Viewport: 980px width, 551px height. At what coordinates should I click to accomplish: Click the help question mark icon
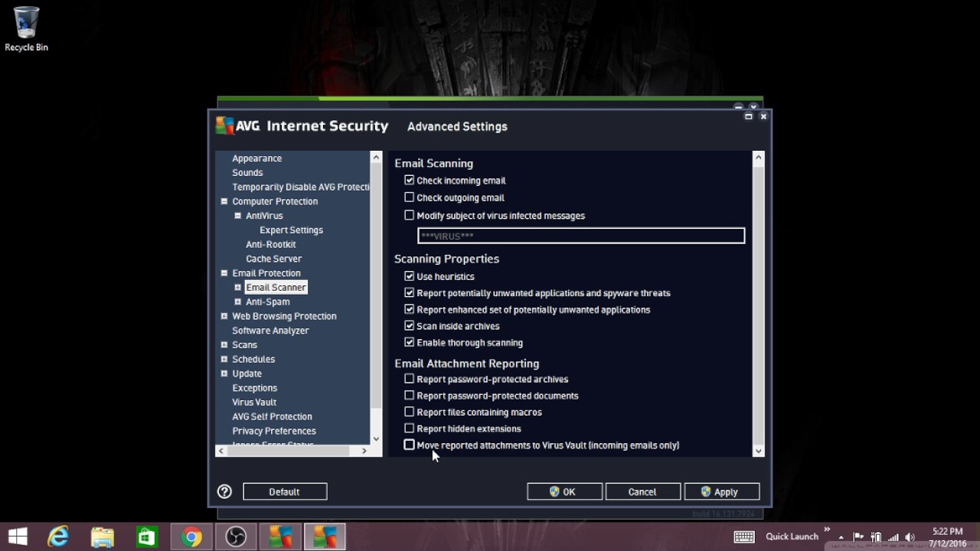pos(224,491)
